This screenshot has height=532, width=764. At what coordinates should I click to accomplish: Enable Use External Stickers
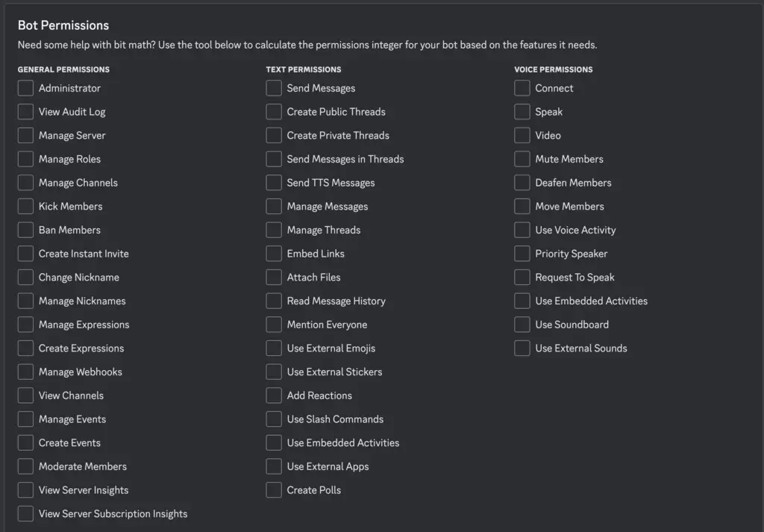[x=273, y=372]
